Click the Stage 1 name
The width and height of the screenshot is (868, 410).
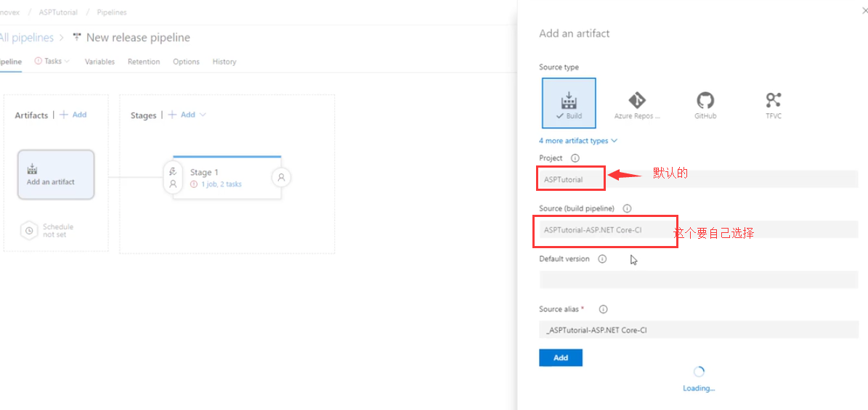click(205, 172)
